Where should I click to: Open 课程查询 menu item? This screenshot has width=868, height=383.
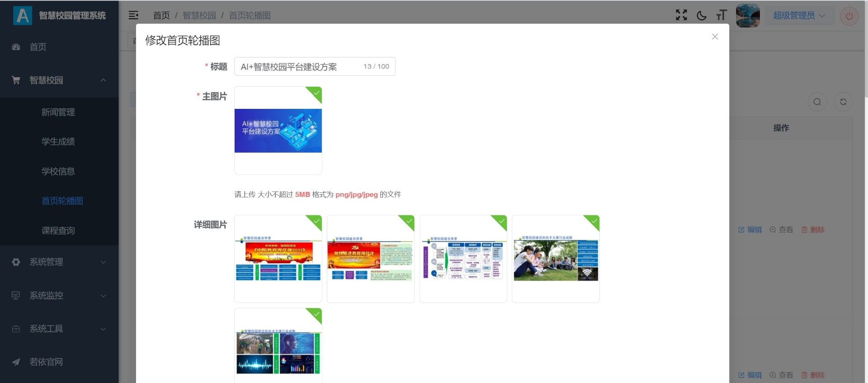pos(59,230)
